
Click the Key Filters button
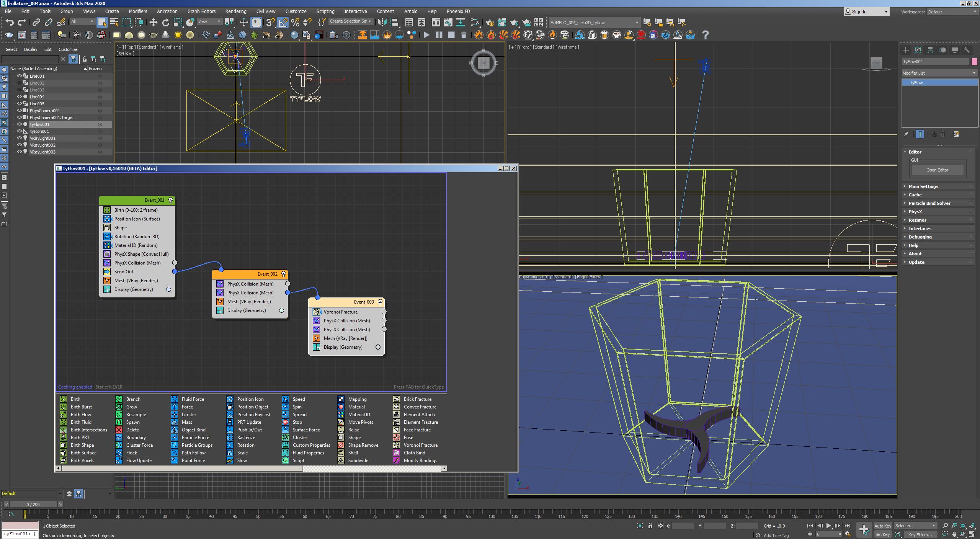[x=920, y=534]
